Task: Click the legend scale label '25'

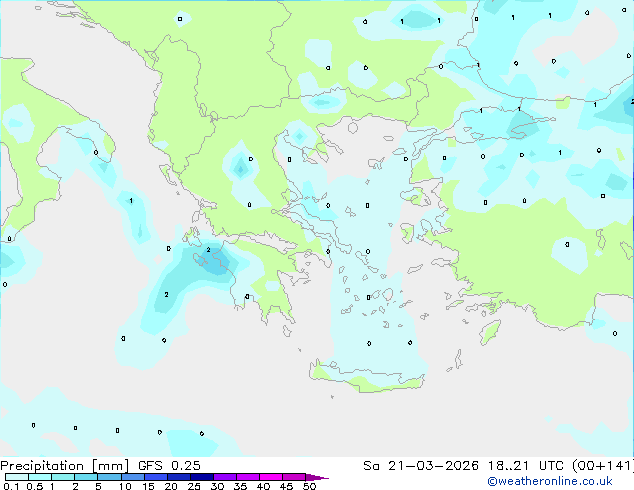Action: 194,486
